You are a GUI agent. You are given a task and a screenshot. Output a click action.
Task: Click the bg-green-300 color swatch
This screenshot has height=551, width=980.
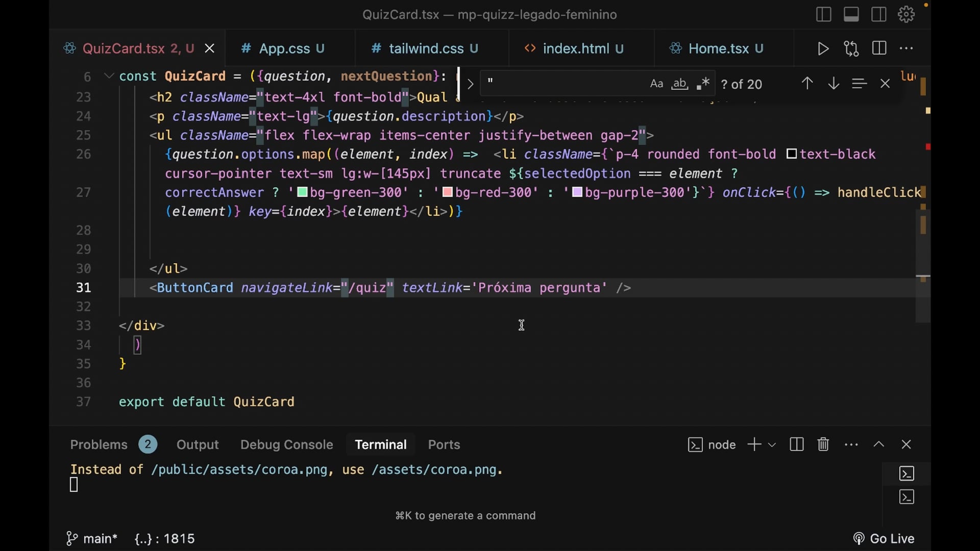tap(302, 192)
